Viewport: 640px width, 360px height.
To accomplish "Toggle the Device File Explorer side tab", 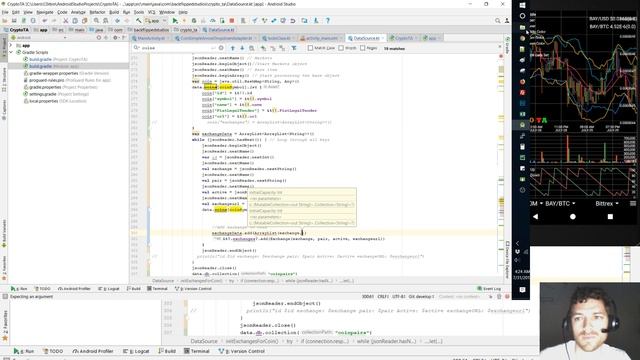I will 507,259.
